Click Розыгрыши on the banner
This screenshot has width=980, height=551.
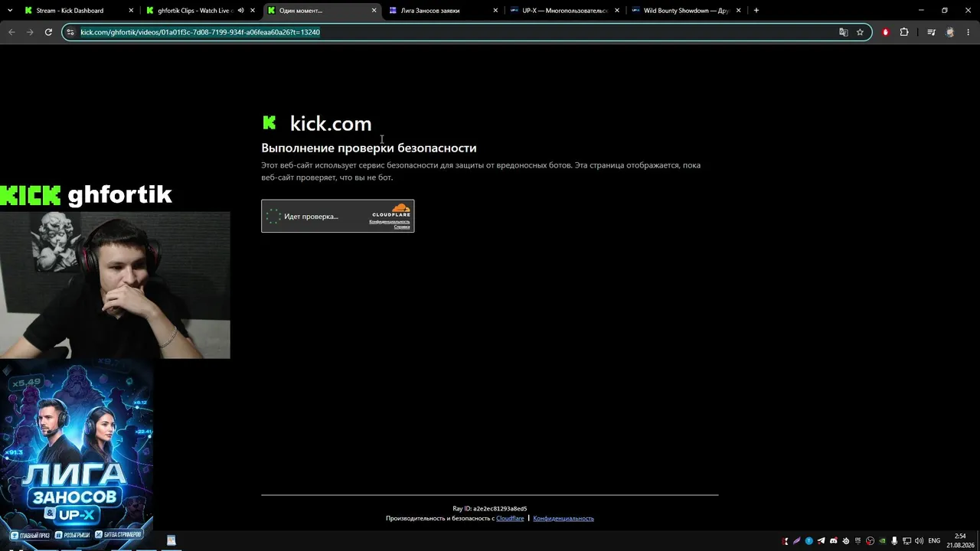(x=72, y=534)
